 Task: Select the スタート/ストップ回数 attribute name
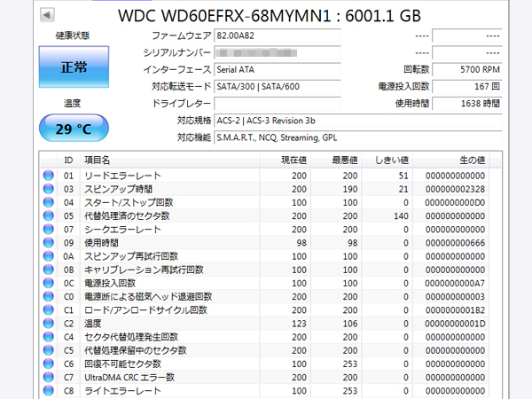[x=129, y=202]
